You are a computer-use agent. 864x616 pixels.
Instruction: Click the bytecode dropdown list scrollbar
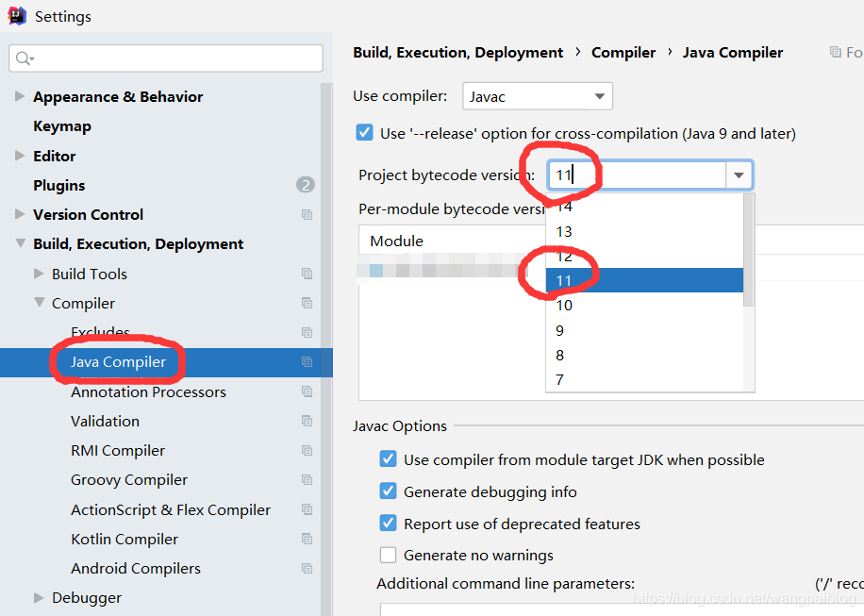(748, 250)
